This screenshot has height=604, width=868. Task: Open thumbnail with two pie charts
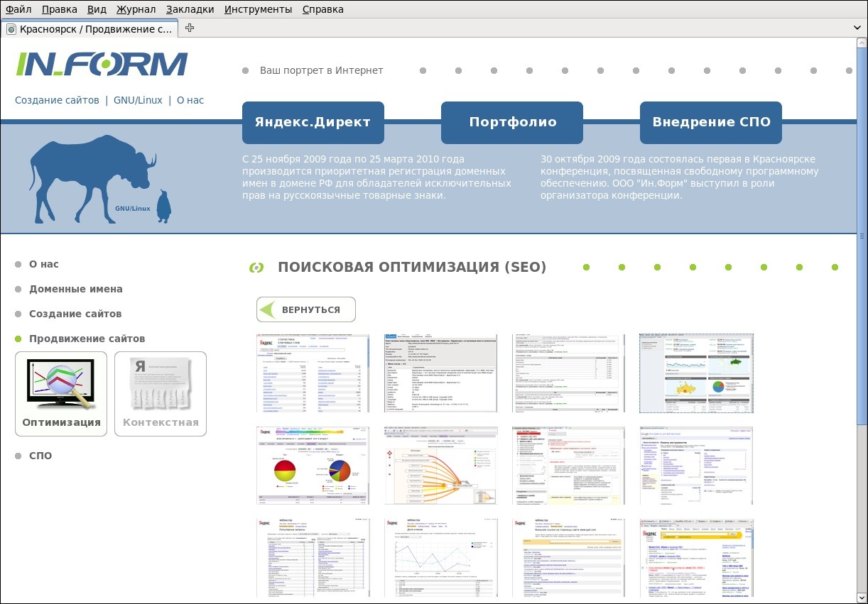coord(313,466)
